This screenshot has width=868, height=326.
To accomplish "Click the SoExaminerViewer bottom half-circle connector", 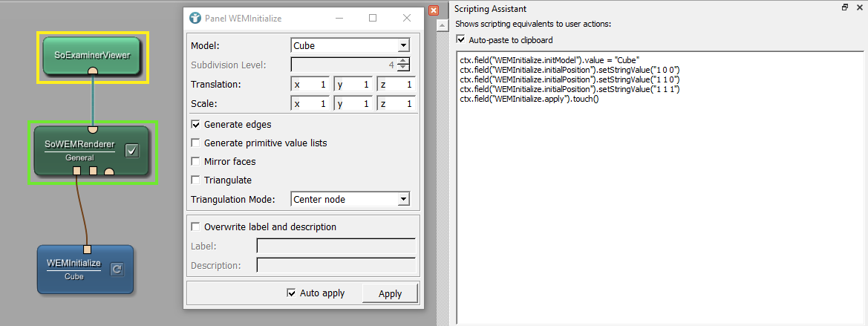I will (93, 71).
